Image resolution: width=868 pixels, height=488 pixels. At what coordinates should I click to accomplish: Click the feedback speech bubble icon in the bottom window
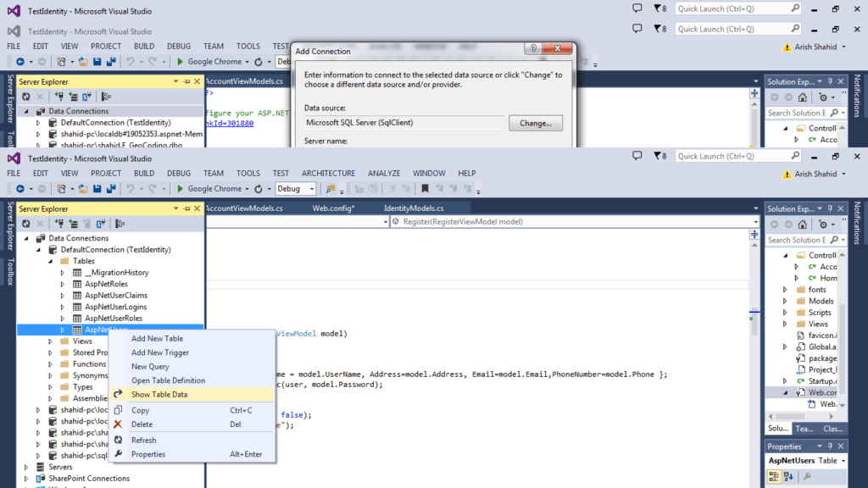[x=637, y=156]
